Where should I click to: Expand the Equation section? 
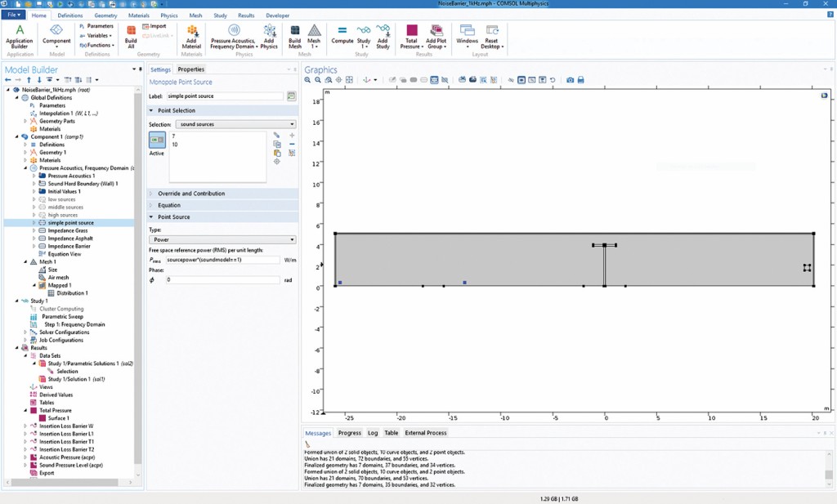point(169,205)
